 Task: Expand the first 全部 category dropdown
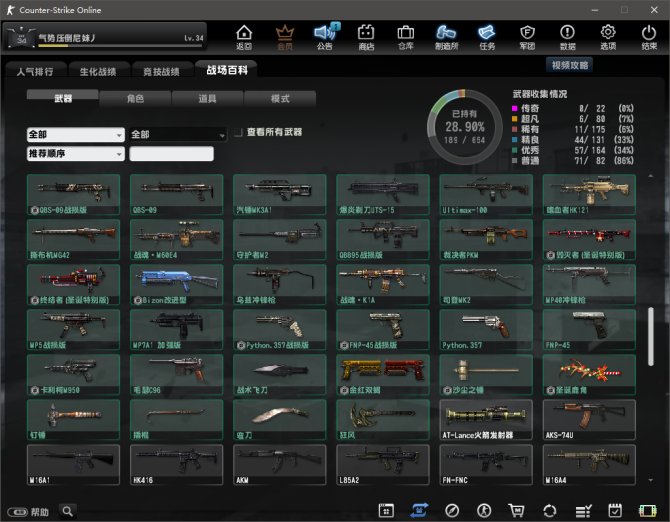[76, 135]
